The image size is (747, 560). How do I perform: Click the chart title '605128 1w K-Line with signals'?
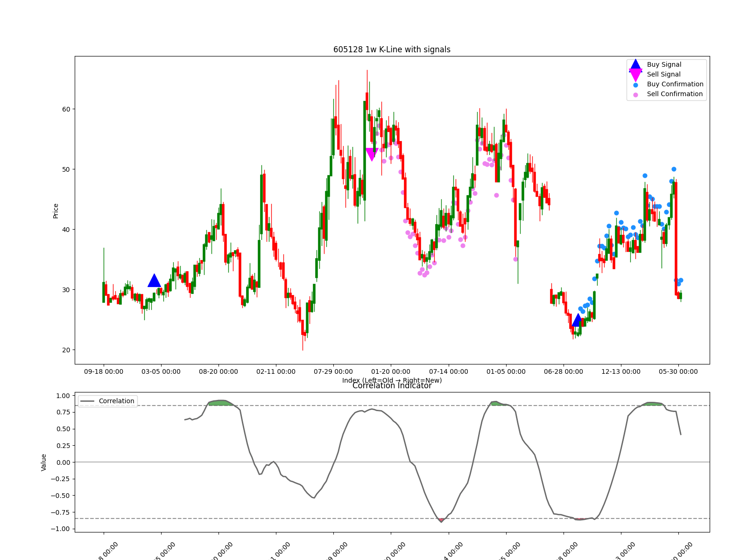click(392, 49)
